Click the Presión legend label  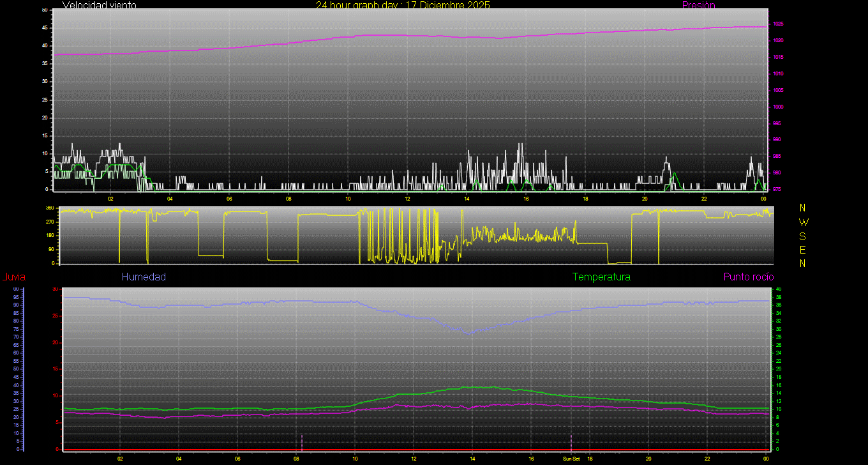[698, 5]
